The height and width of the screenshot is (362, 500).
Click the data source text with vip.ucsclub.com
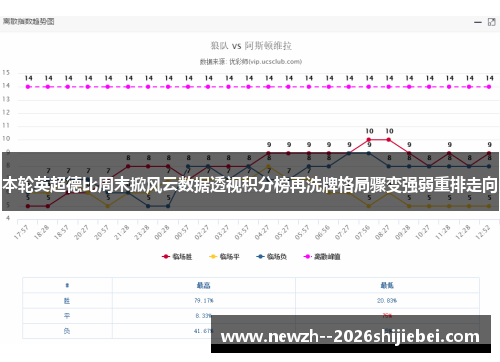click(251, 62)
